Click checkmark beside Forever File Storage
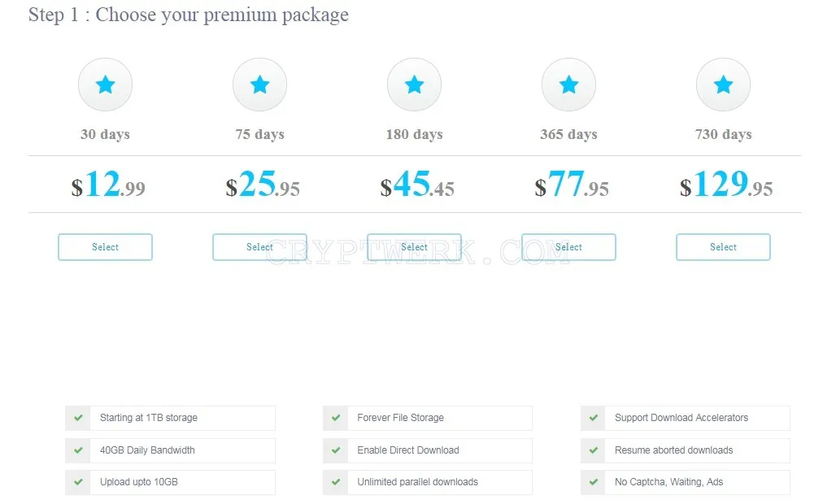 pos(336,418)
